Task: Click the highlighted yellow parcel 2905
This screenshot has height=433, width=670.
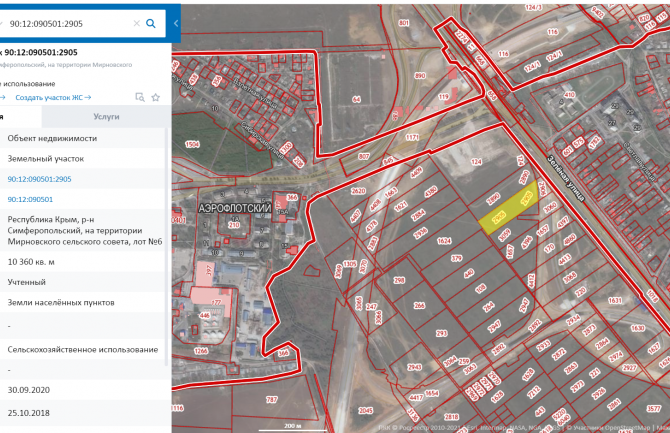Action: (508, 209)
